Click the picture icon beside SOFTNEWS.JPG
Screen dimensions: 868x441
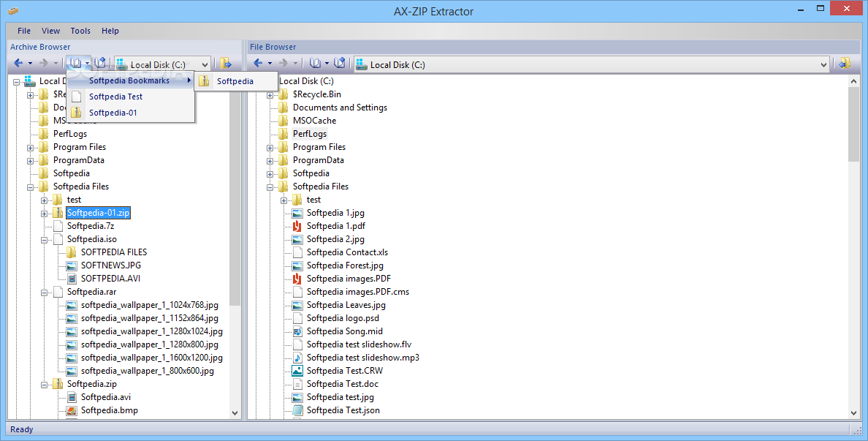pos(72,265)
